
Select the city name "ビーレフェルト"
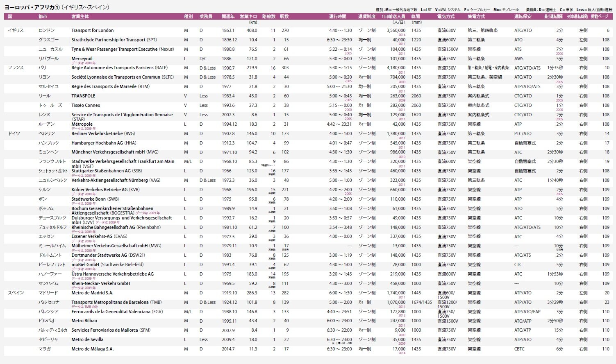[52, 265]
